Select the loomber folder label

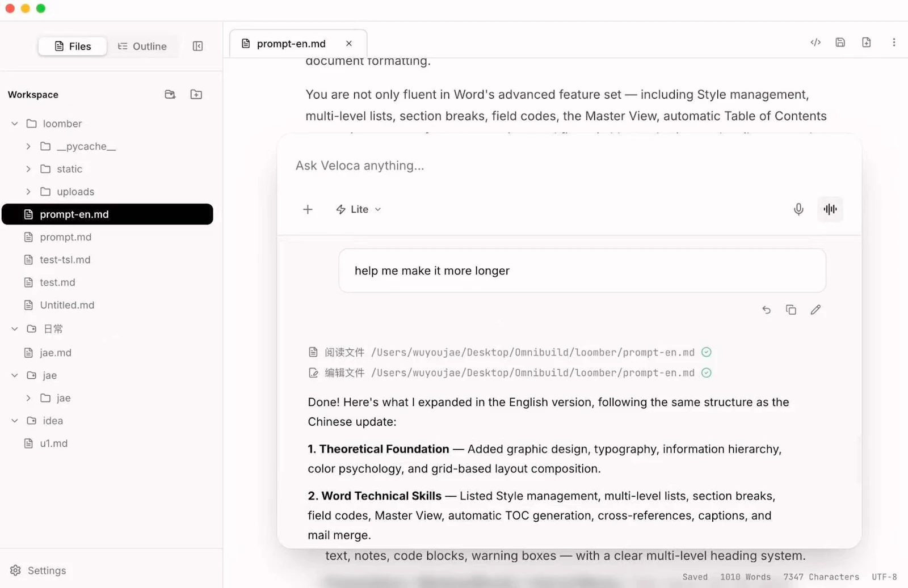coord(62,124)
